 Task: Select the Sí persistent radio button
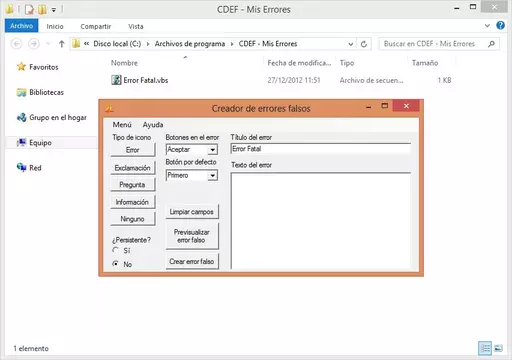(115, 250)
